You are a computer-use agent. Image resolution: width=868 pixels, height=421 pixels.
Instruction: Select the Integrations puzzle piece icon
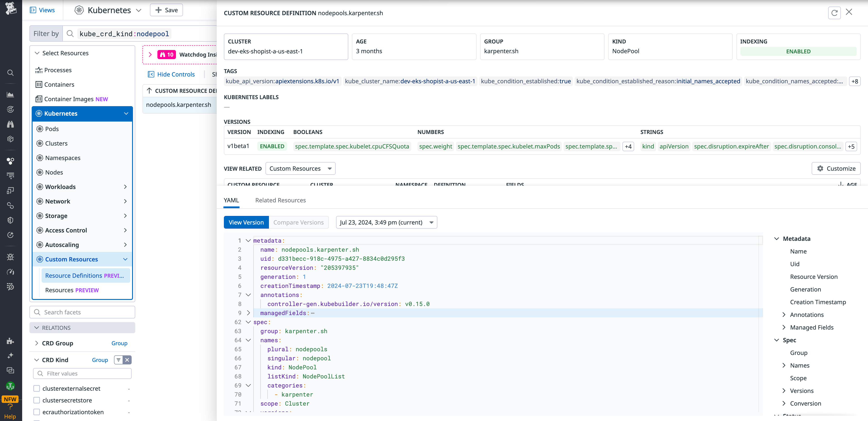coord(10,341)
